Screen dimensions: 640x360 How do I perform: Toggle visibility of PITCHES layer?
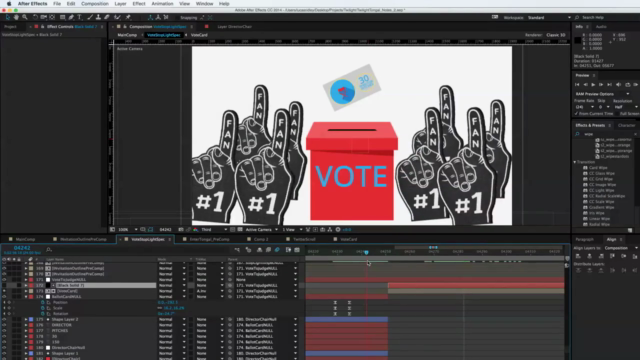coord(4,331)
